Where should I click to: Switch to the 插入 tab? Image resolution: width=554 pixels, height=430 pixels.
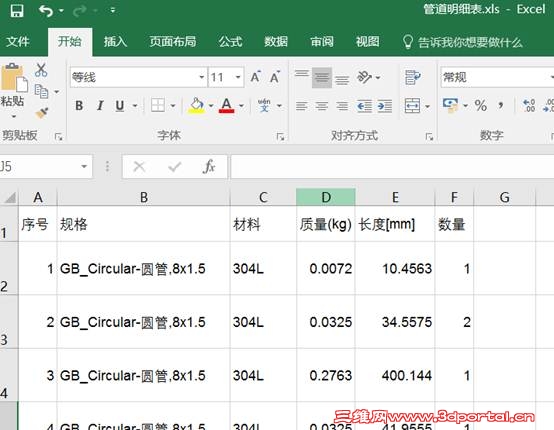point(116,42)
